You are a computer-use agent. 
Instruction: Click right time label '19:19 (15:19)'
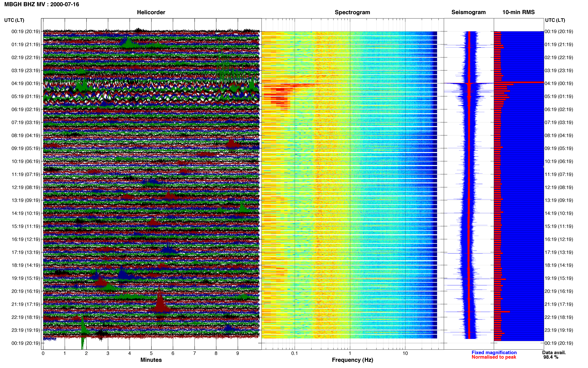pyautogui.click(x=559, y=278)
